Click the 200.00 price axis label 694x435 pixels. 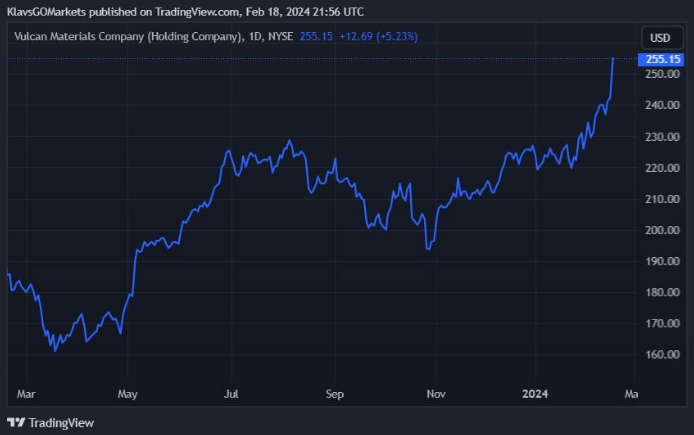click(x=662, y=230)
